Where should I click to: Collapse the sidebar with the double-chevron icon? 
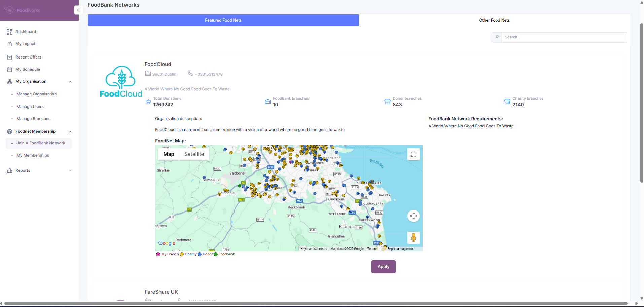coord(78,10)
